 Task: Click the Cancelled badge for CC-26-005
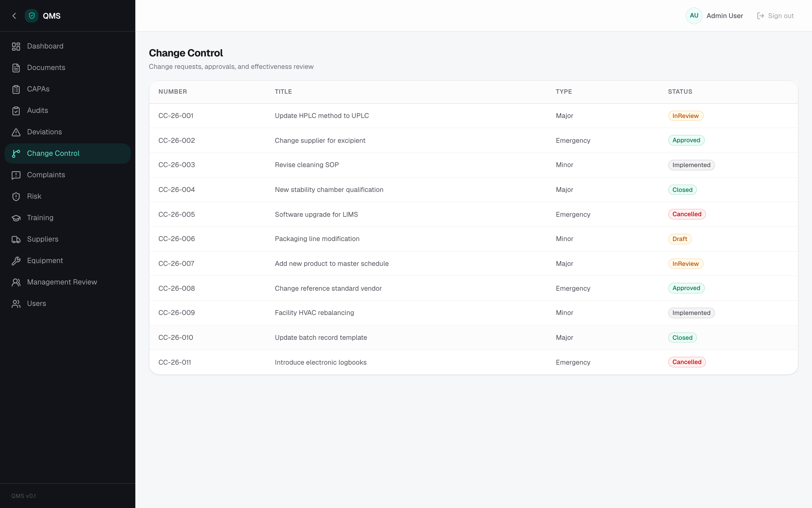[x=687, y=214]
